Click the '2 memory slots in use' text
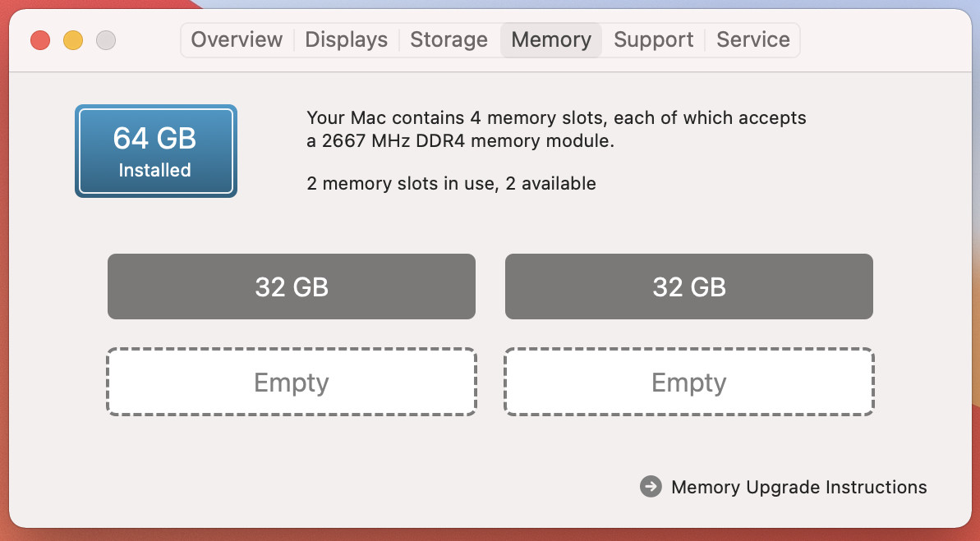The width and height of the screenshot is (980, 541). click(403, 184)
